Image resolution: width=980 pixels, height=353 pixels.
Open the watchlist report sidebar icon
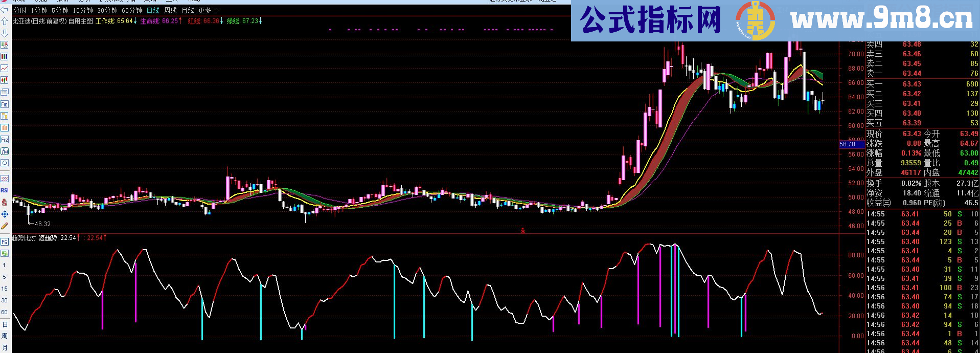point(5,45)
